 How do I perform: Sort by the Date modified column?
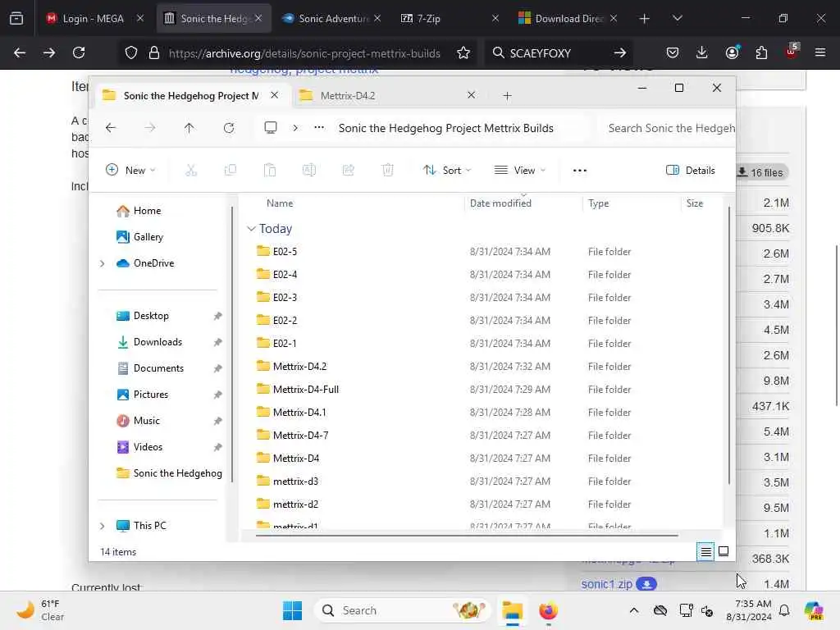pyautogui.click(x=500, y=203)
